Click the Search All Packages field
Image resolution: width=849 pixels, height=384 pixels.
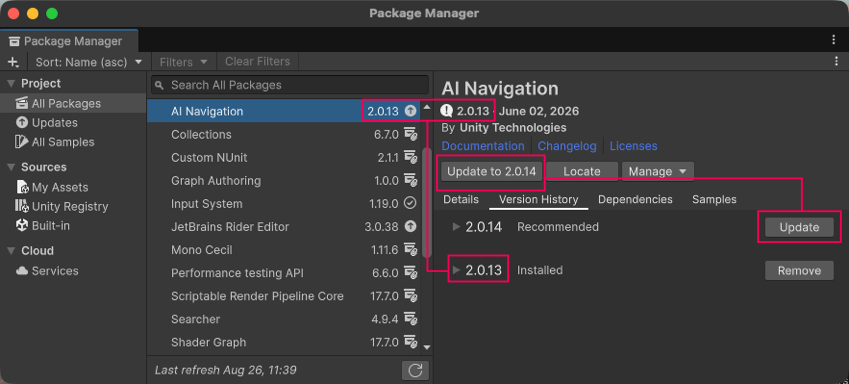coord(290,85)
